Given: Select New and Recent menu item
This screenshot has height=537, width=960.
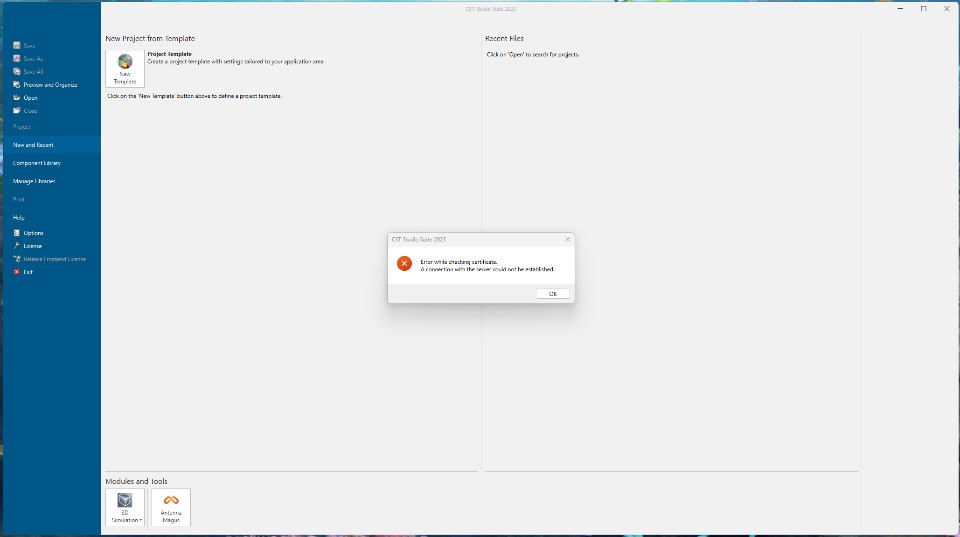Looking at the screenshot, I should coord(51,145).
